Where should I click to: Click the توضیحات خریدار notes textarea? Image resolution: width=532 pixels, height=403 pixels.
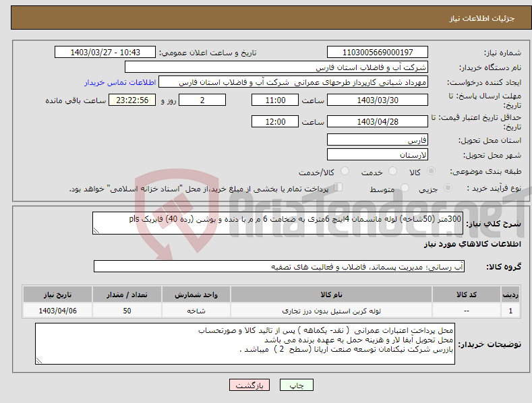click(x=245, y=344)
